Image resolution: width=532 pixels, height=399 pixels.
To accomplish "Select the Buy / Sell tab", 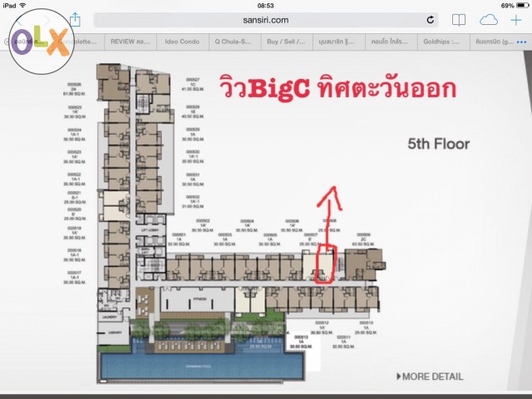I will pos(284,41).
